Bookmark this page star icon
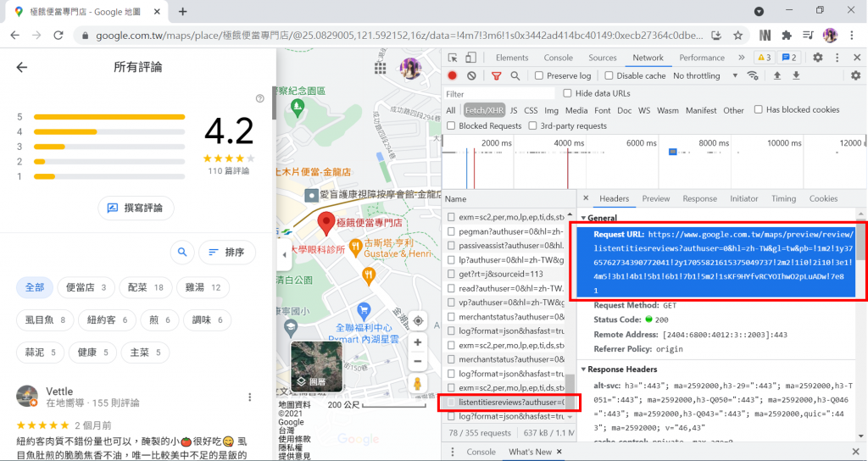The width and height of the screenshot is (868, 461). (x=738, y=36)
